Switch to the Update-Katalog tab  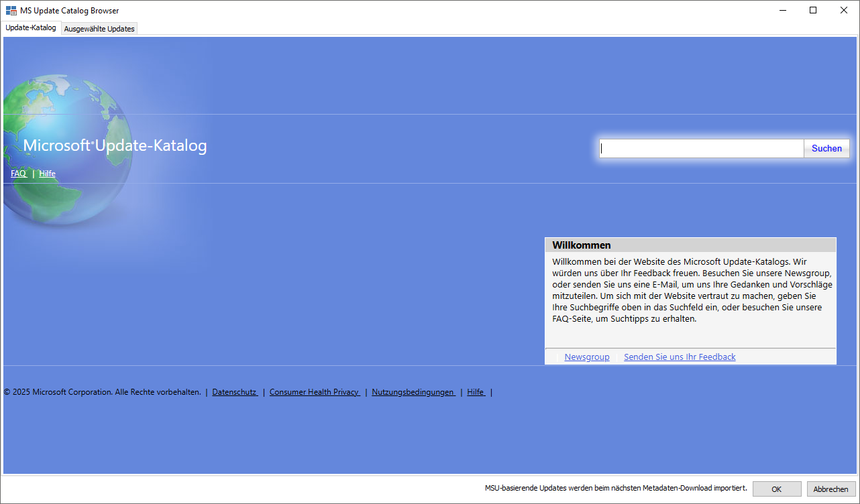coord(31,28)
